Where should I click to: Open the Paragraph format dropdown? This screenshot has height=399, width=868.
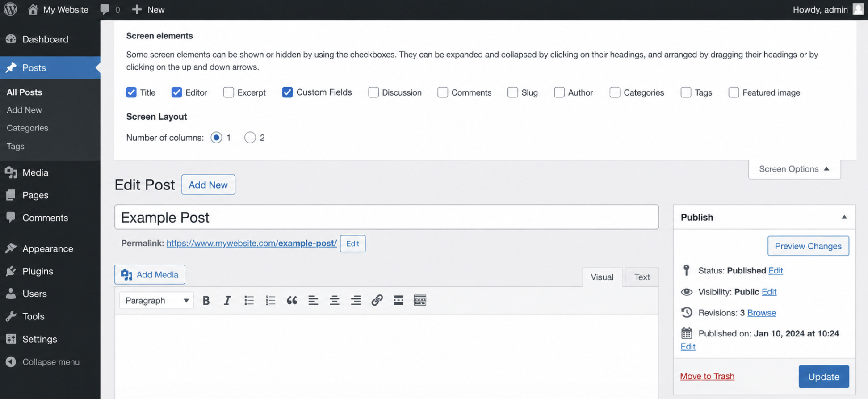point(156,301)
